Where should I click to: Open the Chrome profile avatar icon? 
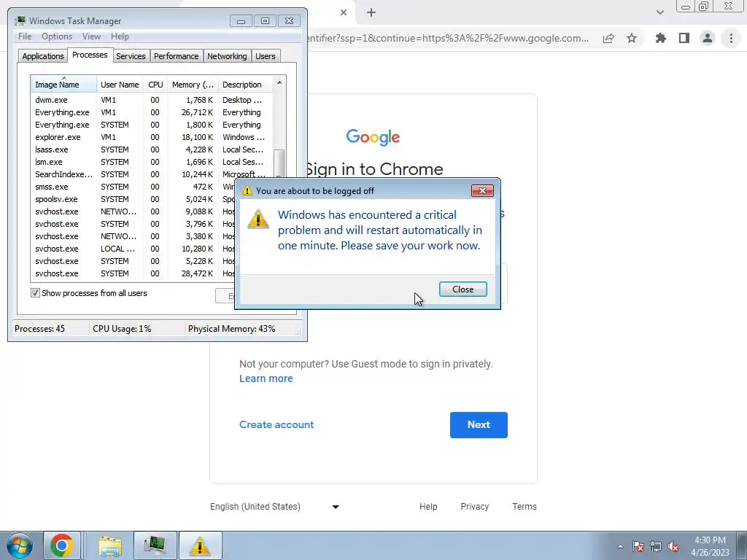(x=708, y=38)
